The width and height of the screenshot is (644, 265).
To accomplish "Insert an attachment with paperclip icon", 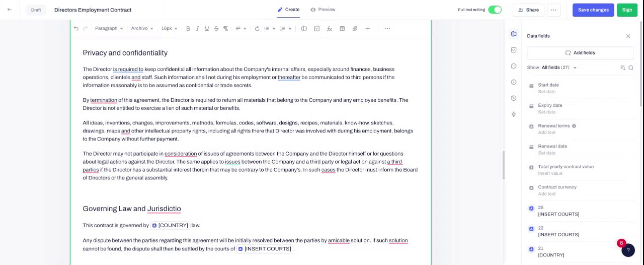I will point(355,29).
